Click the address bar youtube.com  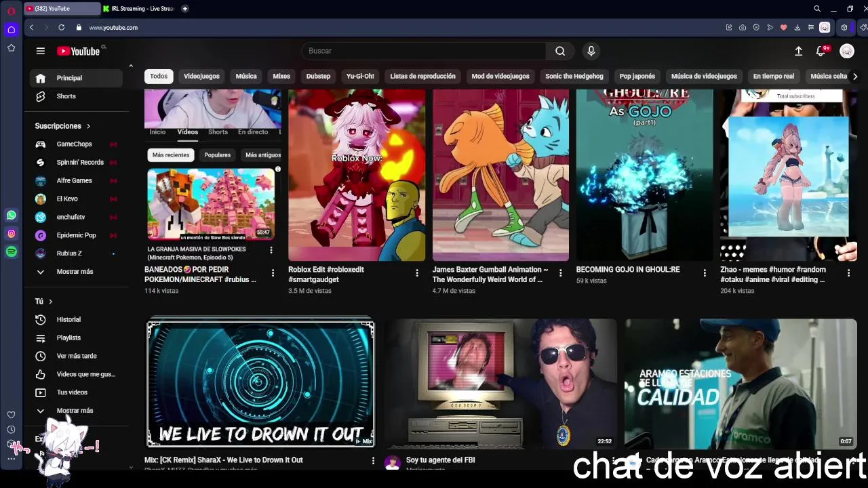(113, 27)
